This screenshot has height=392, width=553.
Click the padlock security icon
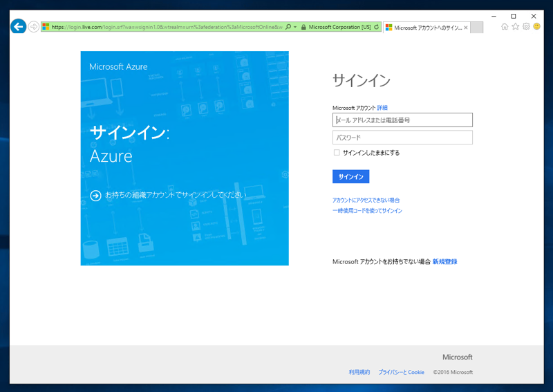[303, 27]
